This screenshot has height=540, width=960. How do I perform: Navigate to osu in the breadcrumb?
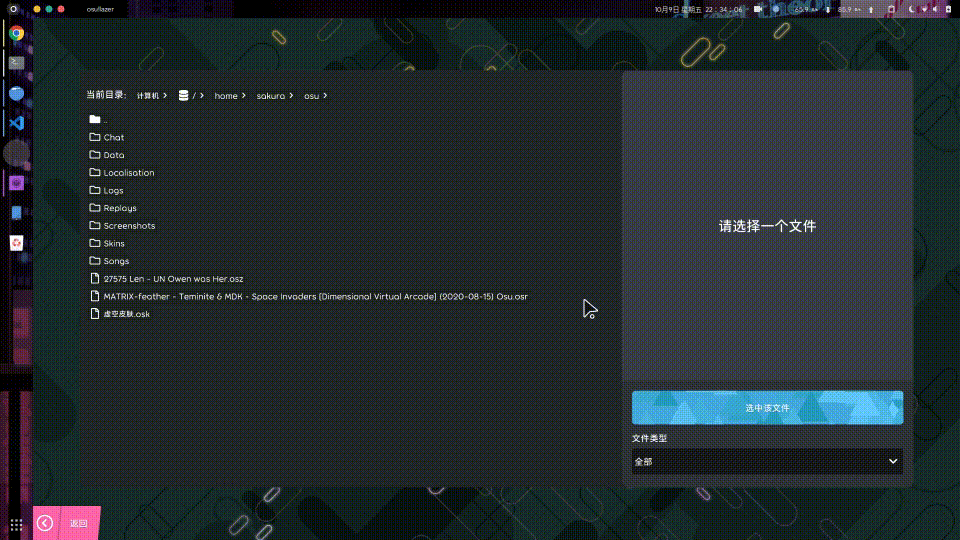coord(312,96)
